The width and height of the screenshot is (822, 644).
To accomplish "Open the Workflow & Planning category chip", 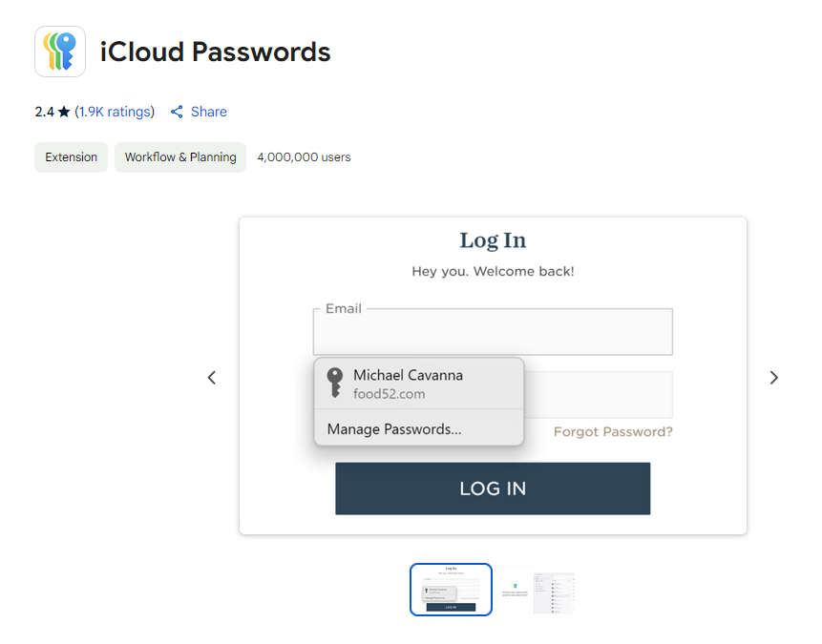I will [x=180, y=157].
